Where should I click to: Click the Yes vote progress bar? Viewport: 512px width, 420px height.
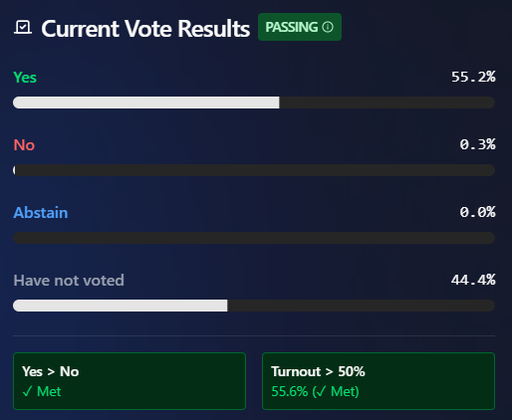pos(254,103)
